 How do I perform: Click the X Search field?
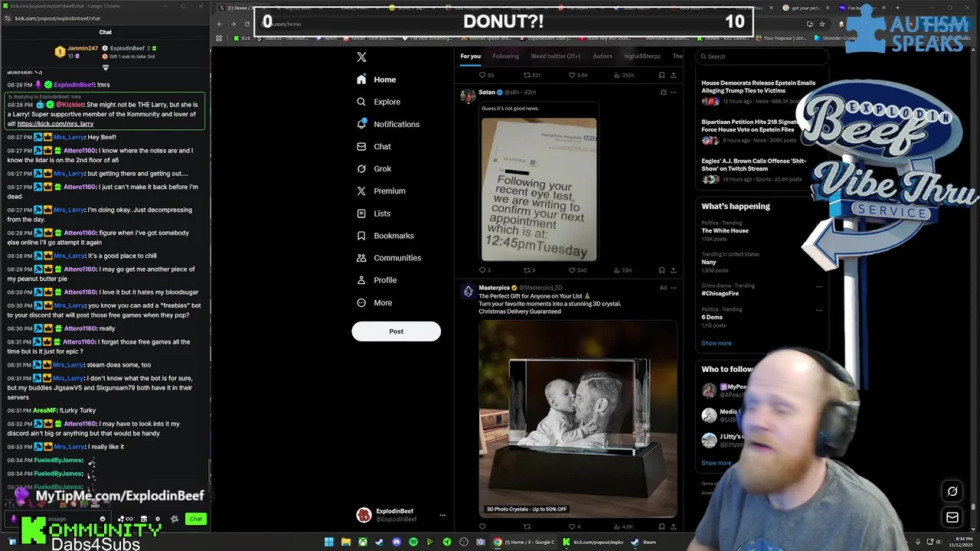pos(762,56)
